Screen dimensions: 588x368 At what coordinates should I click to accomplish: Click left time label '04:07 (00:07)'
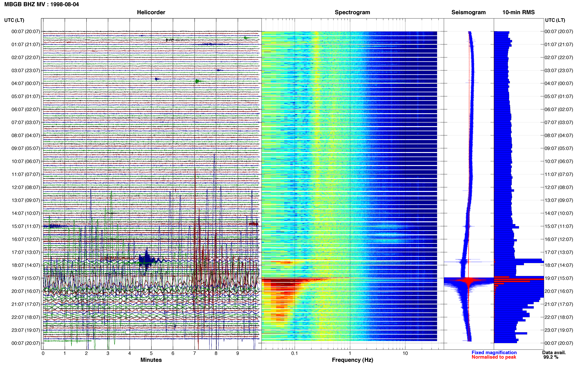(x=26, y=83)
